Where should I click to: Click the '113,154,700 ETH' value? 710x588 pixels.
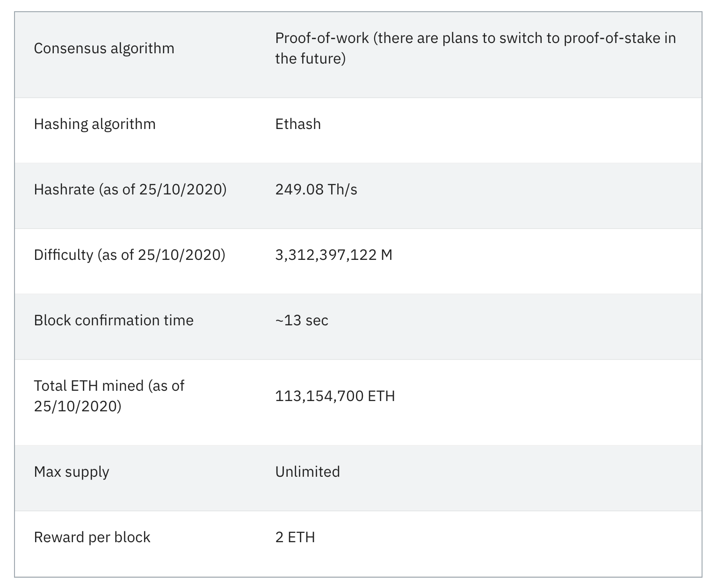tap(335, 396)
